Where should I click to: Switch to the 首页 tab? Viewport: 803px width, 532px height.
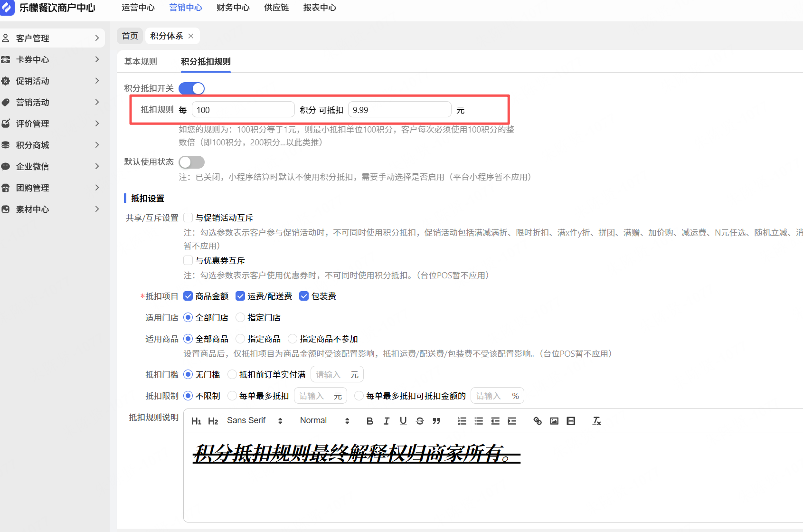(x=130, y=36)
